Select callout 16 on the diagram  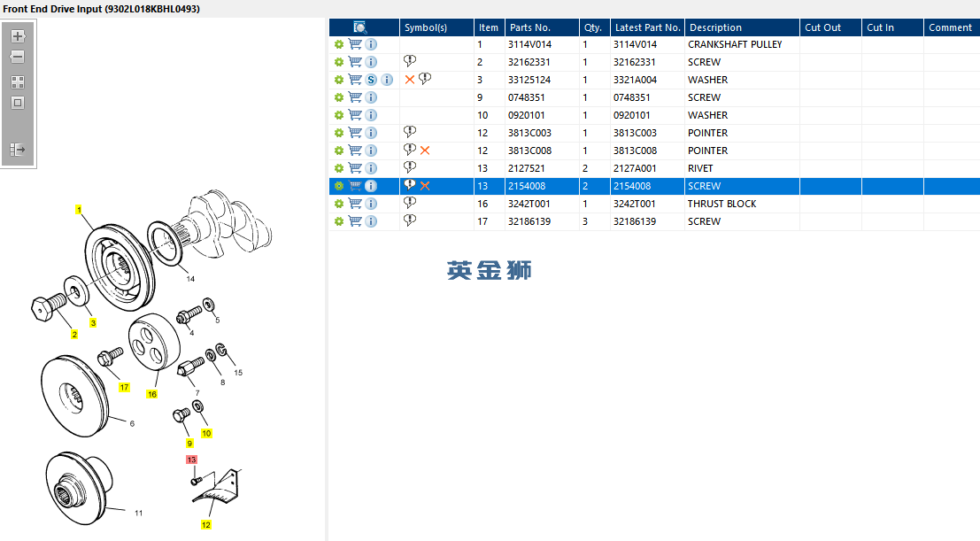click(x=152, y=394)
